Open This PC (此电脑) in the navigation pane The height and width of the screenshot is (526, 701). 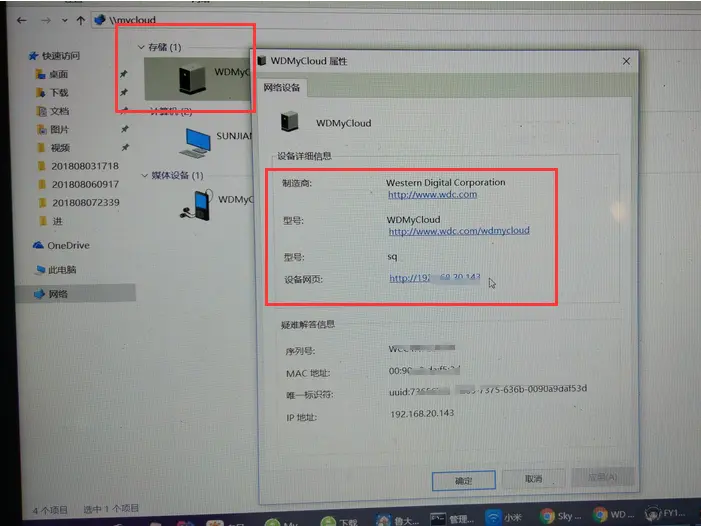(56, 270)
